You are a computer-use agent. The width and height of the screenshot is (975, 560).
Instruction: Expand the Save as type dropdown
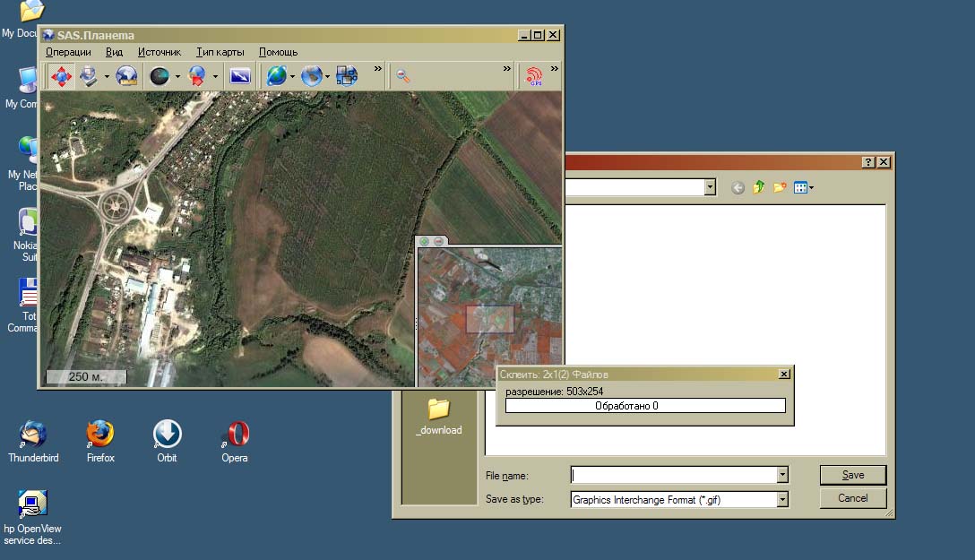pos(782,500)
